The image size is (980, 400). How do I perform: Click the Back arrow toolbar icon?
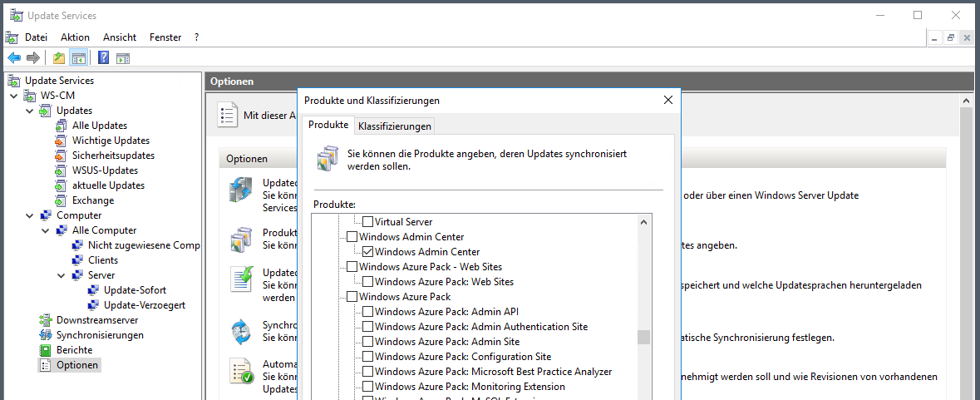tap(14, 58)
